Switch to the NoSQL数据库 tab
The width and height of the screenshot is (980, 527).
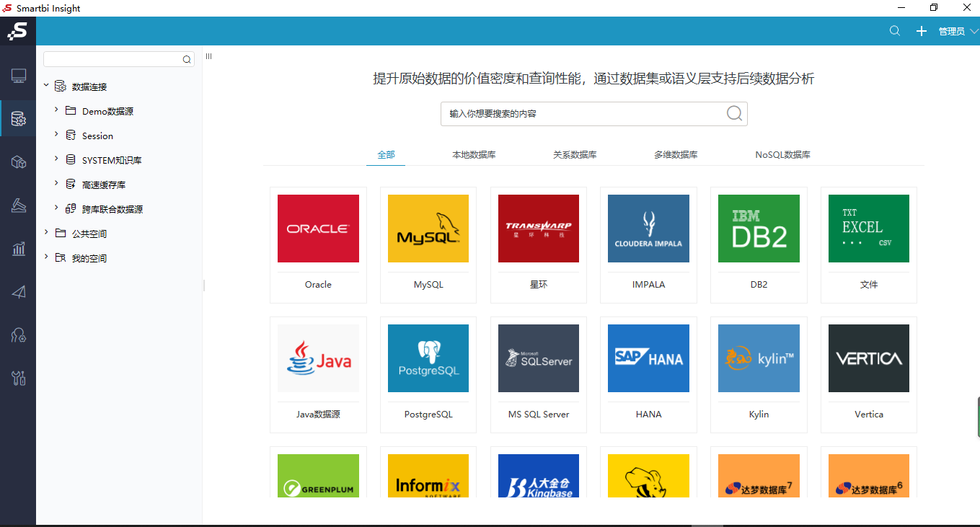click(x=782, y=155)
